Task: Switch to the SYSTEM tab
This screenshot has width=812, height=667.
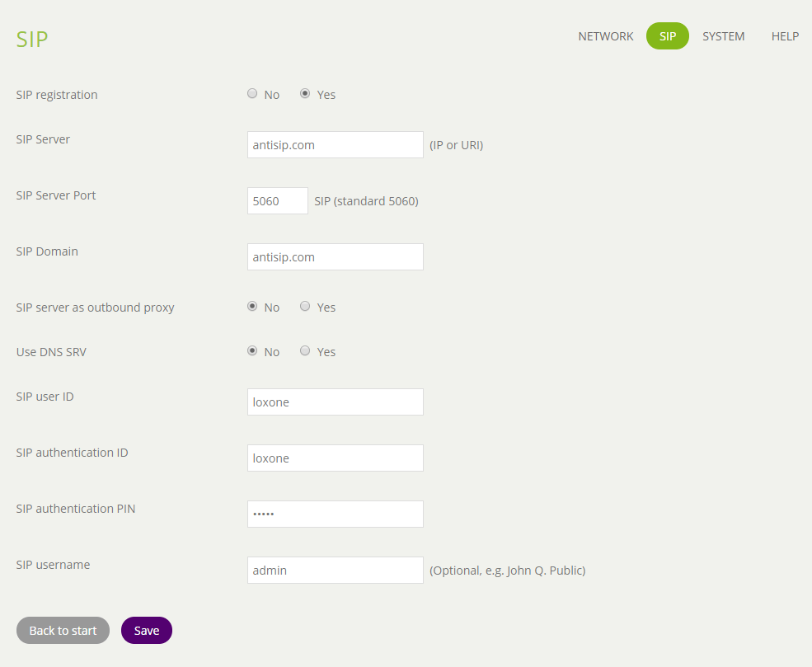Action: pyautogui.click(x=723, y=36)
